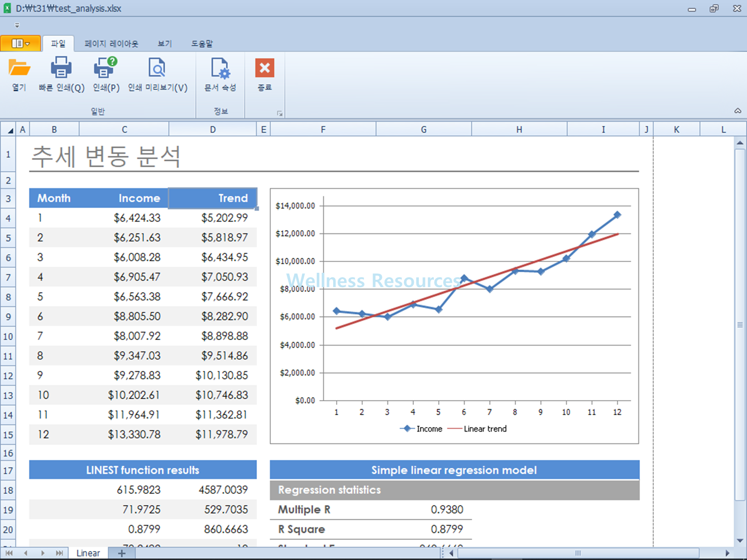747x560 pixels.
Task: Click LINEST function results header
Action: [x=143, y=470]
